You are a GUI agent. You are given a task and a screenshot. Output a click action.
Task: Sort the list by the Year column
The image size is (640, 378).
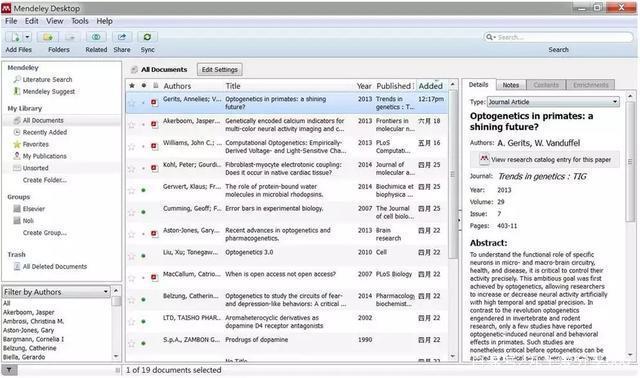364,86
